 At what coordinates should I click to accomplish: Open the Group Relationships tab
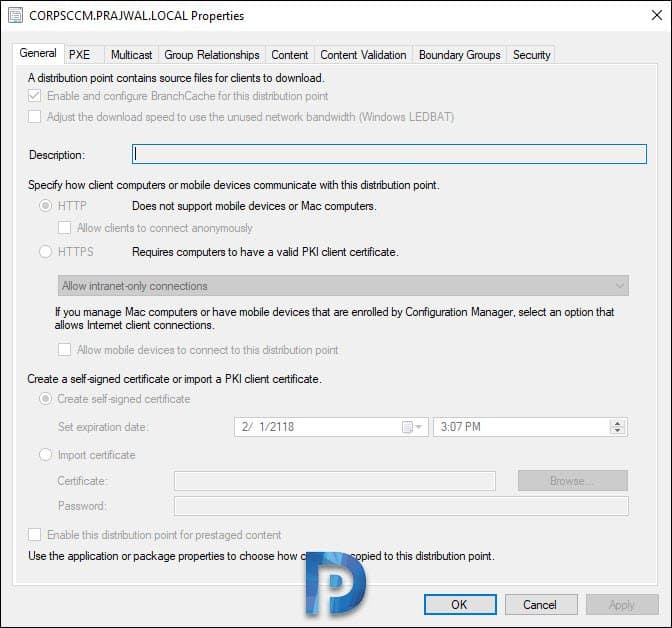coord(212,55)
